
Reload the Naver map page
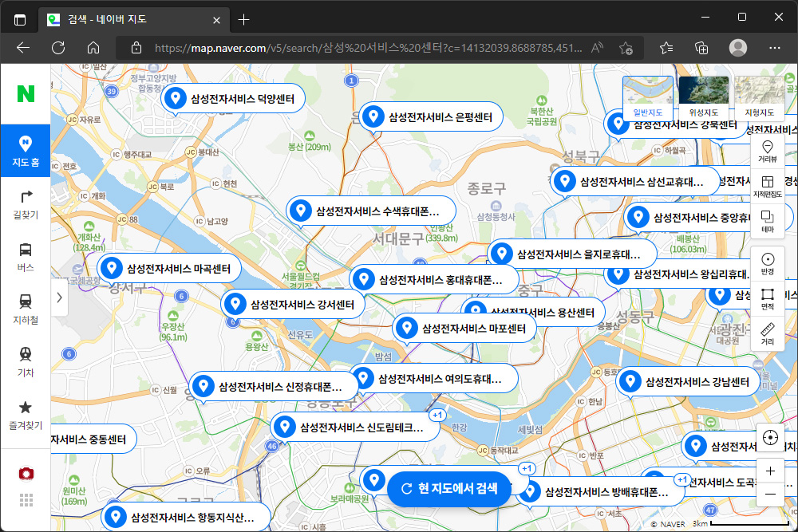click(x=58, y=48)
